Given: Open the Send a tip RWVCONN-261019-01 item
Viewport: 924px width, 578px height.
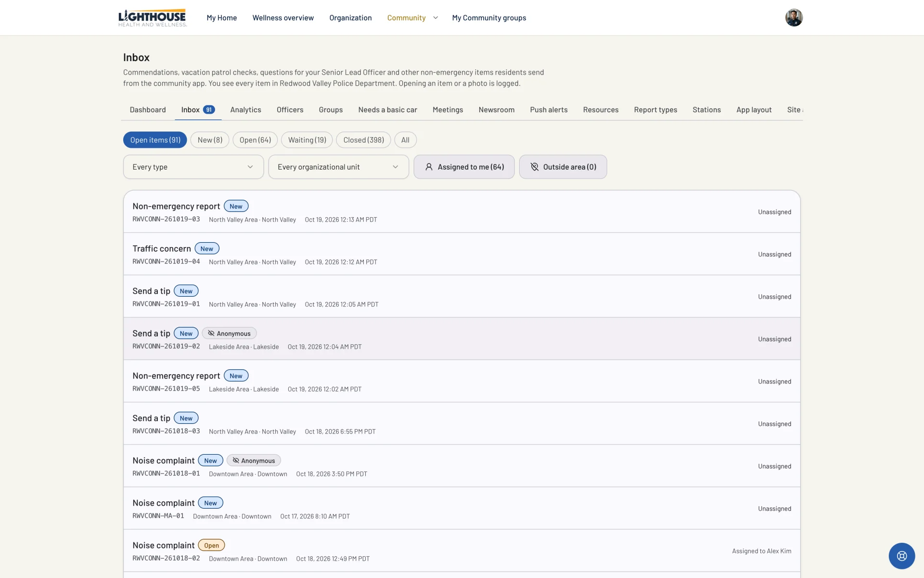Looking at the screenshot, I should tap(462, 297).
